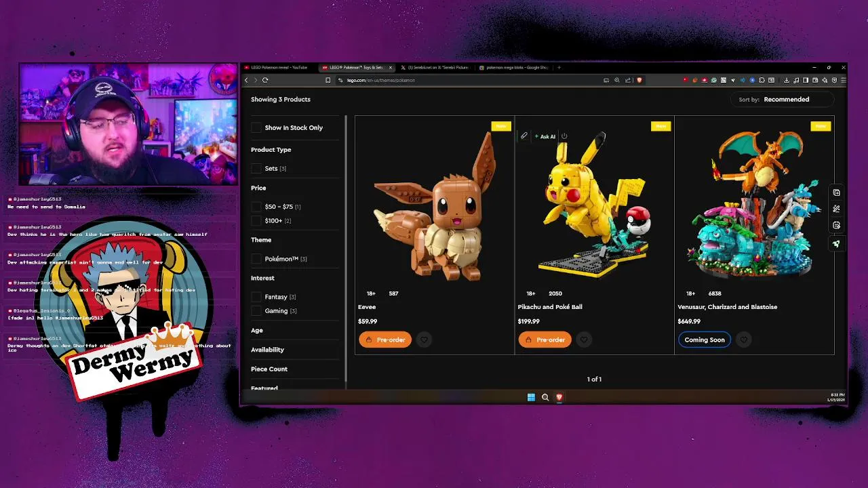Open the Brave Shields lion icon

(x=639, y=80)
